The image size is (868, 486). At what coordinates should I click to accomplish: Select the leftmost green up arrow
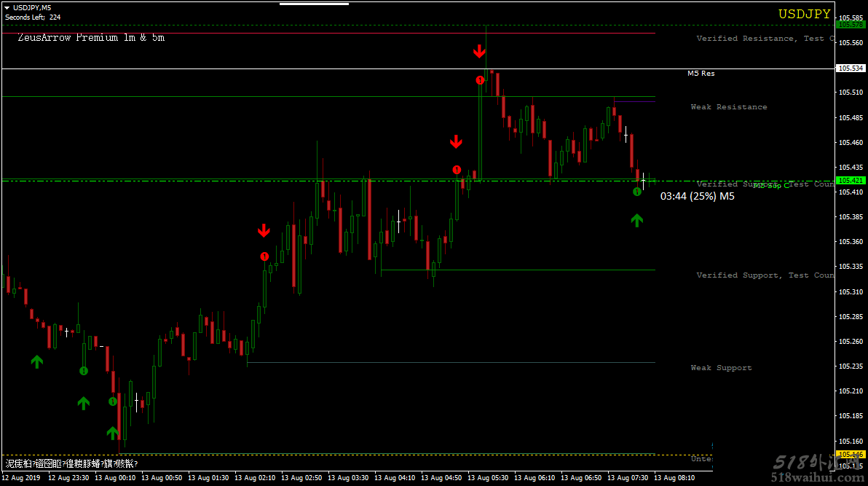[37, 361]
